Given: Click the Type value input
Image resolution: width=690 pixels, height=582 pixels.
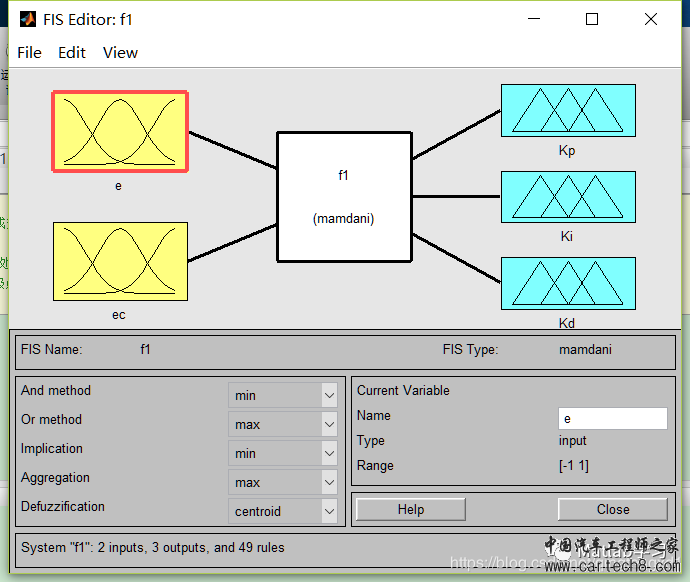Looking at the screenshot, I should point(573,440).
